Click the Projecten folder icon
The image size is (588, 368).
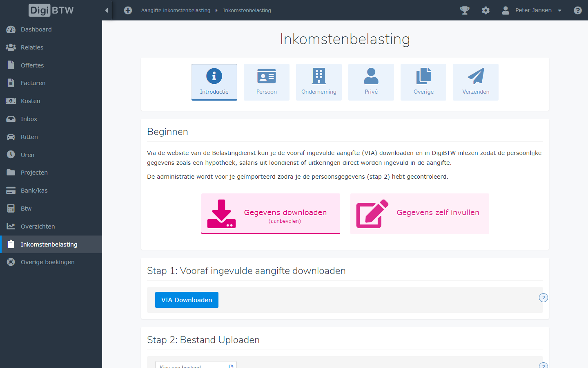[x=11, y=173]
